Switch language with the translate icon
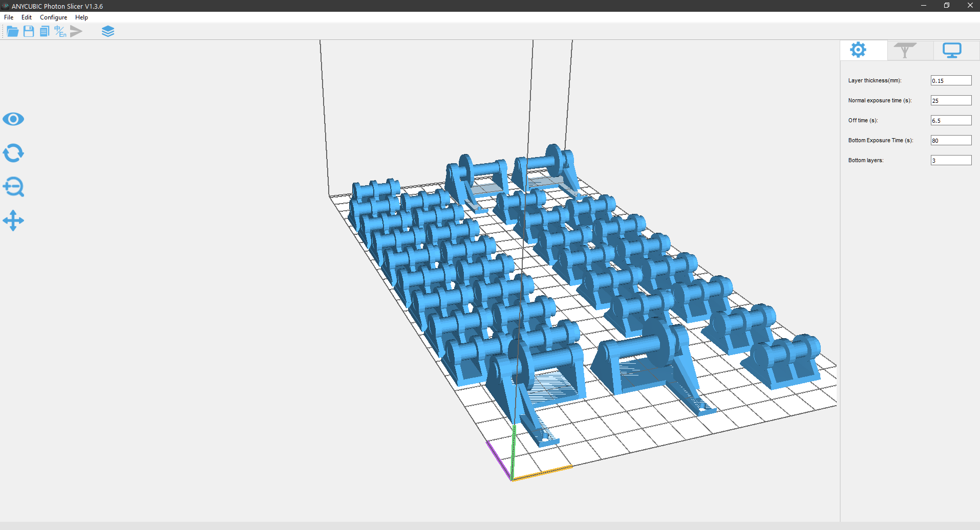Screen dimensions: 980x530 [60, 32]
